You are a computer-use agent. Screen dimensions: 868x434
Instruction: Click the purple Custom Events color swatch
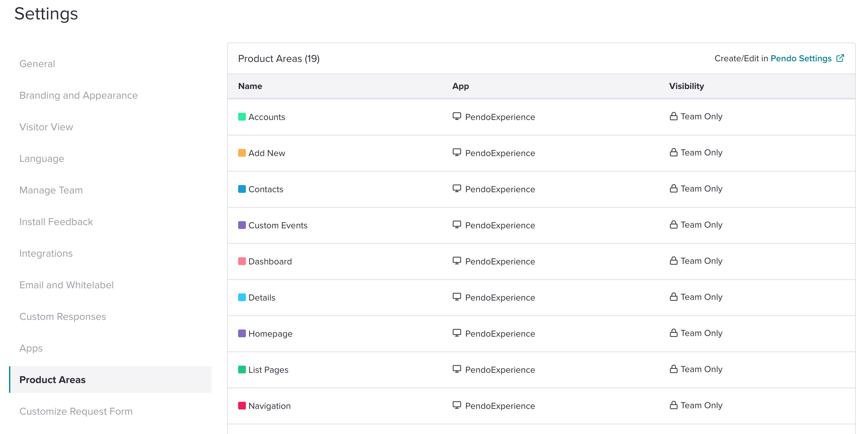pyautogui.click(x=242, y=225)
